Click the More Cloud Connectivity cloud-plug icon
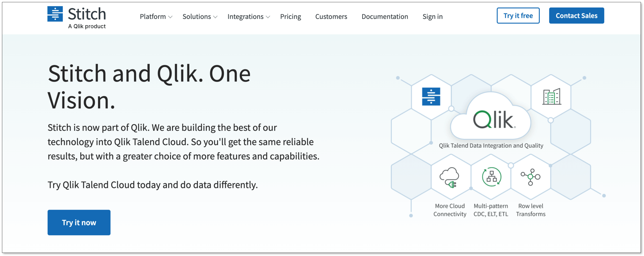Viewport: 644px width, 256px height. point(449,177)
